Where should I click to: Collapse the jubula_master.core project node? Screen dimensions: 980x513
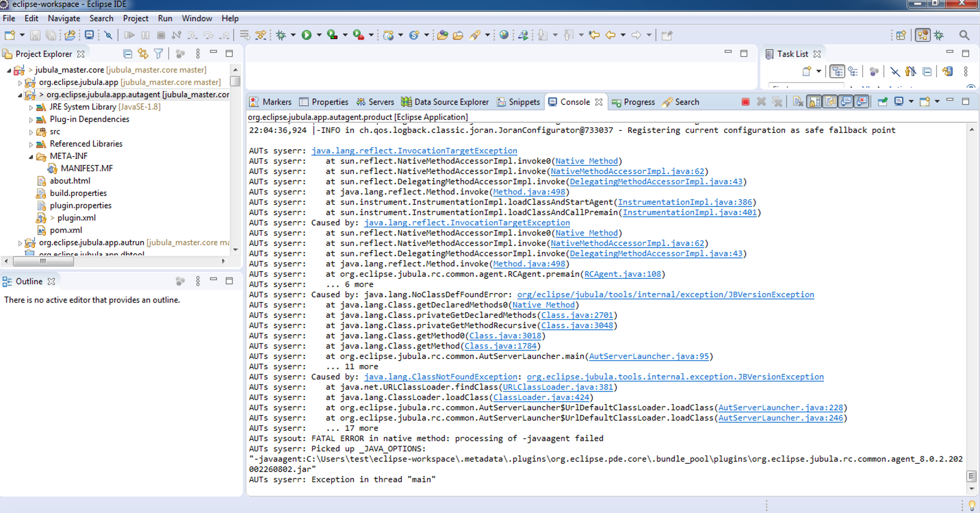(x=9, y=70)
